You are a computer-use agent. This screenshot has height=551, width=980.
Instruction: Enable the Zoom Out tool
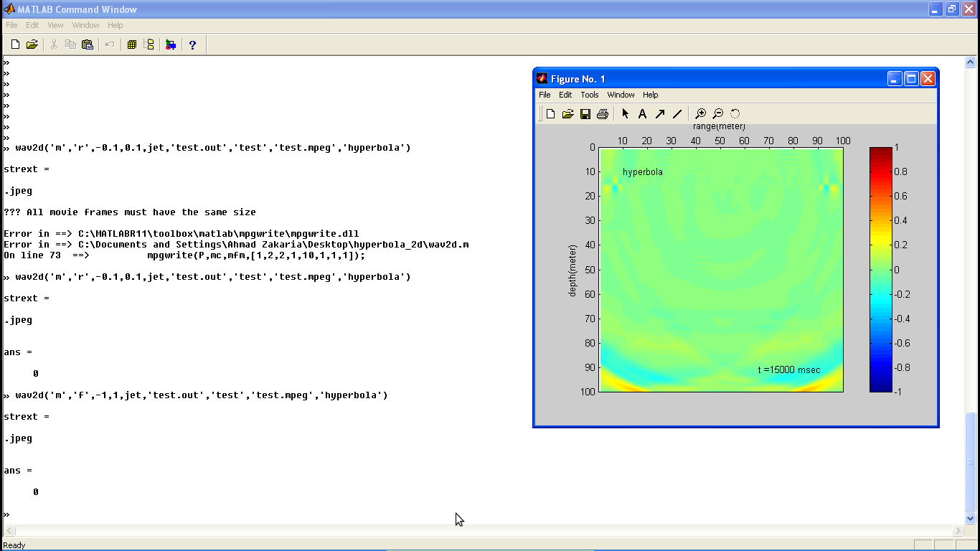pos(718,113)
